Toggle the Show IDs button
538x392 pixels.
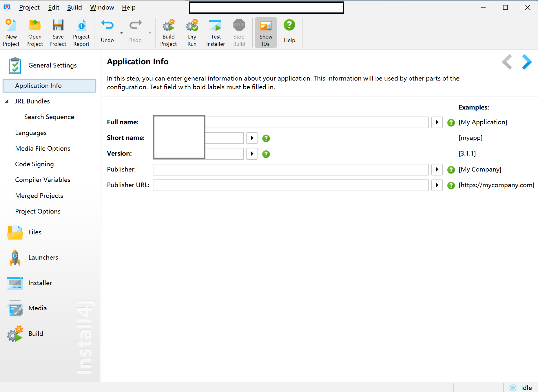point(266,32)
